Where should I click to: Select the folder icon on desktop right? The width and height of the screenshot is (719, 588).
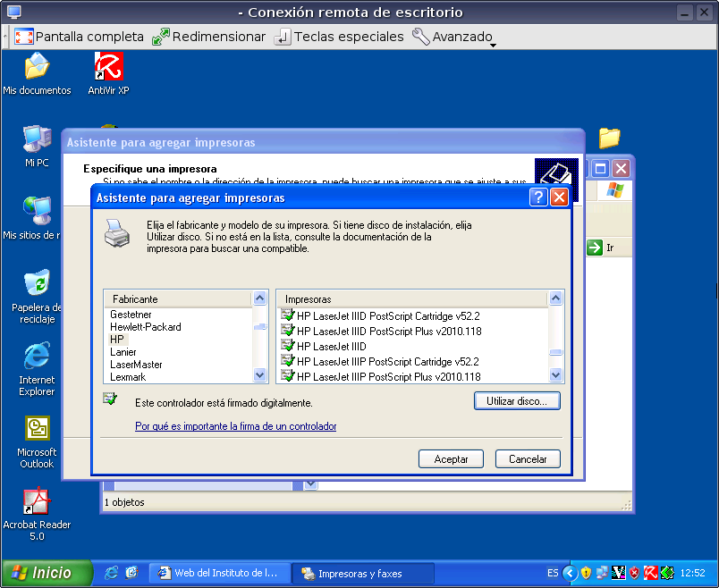[609, 138]
